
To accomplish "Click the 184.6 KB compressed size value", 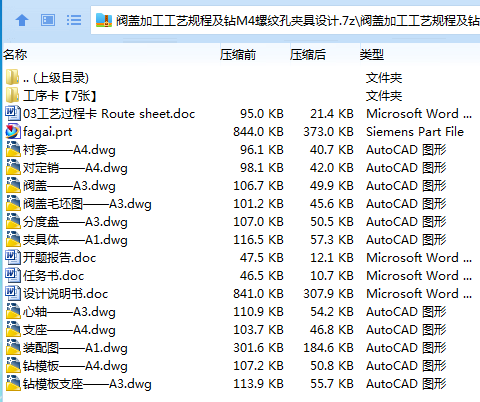I will 328,348.
